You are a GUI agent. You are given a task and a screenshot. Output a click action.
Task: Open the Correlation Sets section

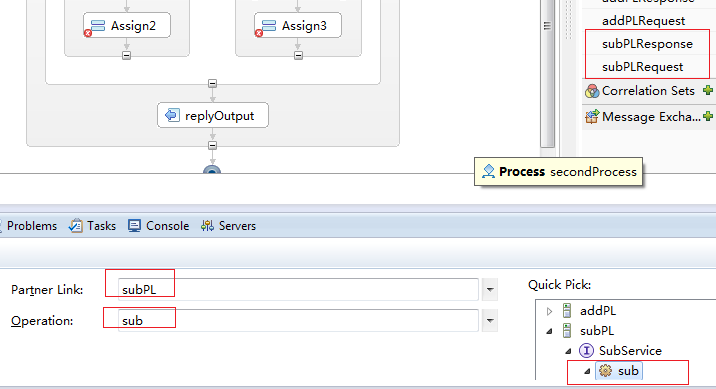pos(648,91)
